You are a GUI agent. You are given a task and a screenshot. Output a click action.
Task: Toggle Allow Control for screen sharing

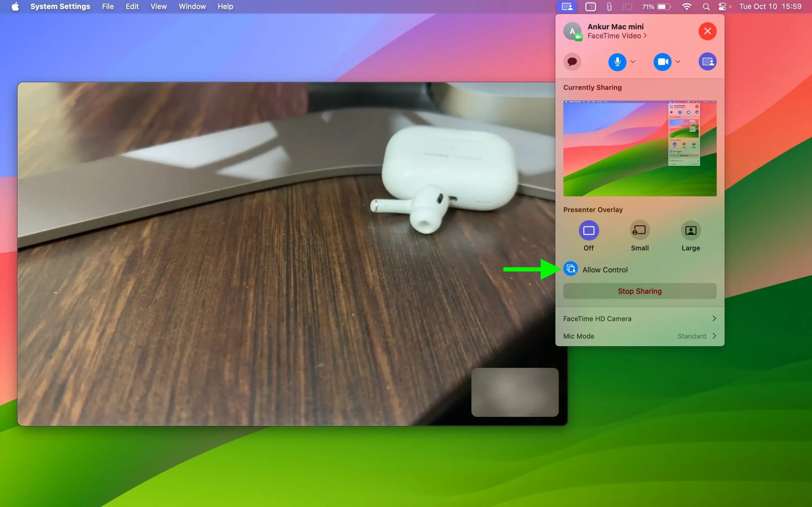click(x=569, y=269)
